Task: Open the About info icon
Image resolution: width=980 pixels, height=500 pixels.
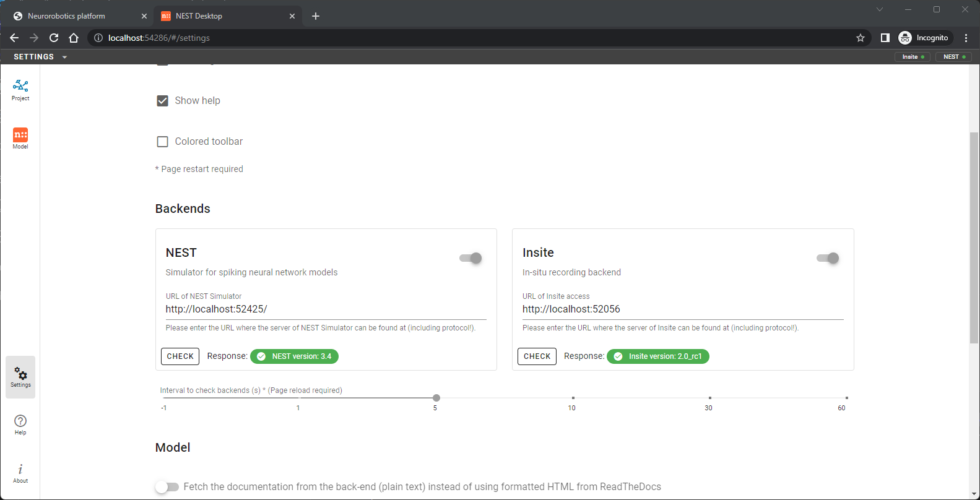Action: (x=20, y=473)
